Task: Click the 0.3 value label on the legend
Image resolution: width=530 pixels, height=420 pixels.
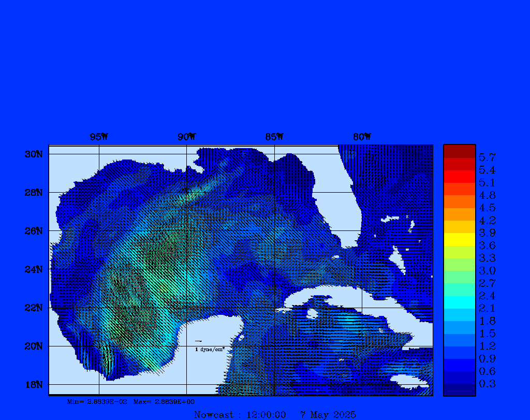Action: pos(487,384)
